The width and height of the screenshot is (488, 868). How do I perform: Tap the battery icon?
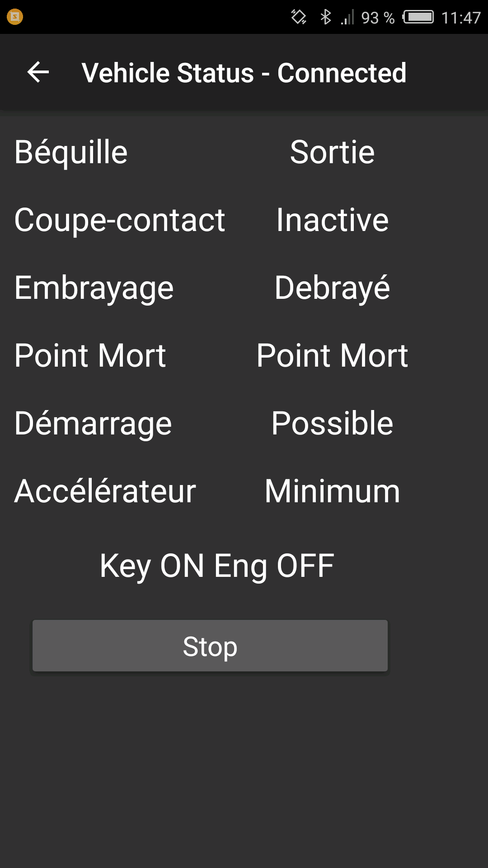pos(418,17)
